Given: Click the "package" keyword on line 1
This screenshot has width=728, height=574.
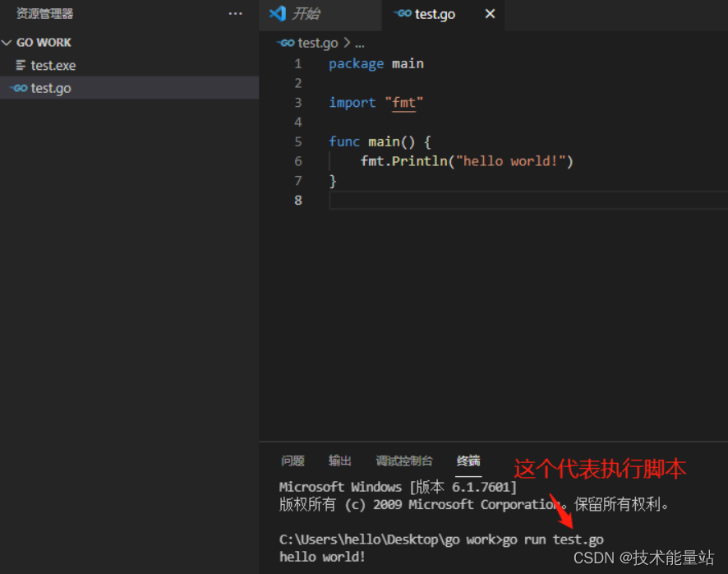Looking at the screenshot, I should pyautogui.click(x=356, y=64).
